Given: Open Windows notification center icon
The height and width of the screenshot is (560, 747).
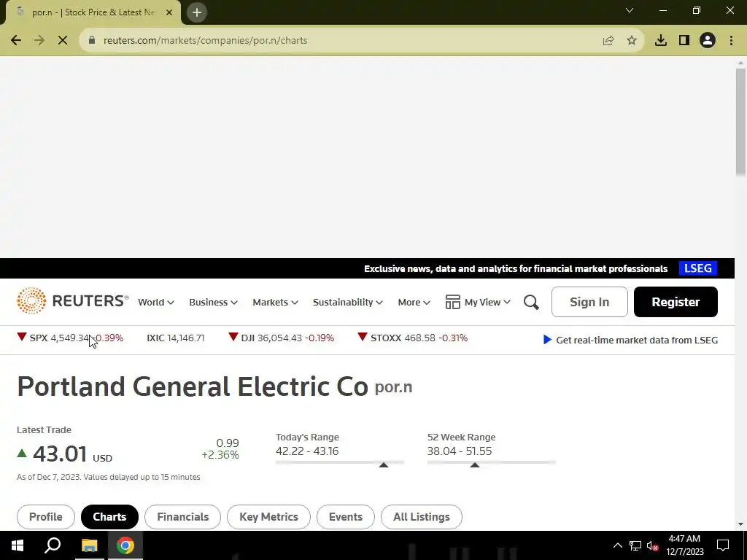Looking at the screenshot, I should [x=723, y=545].
